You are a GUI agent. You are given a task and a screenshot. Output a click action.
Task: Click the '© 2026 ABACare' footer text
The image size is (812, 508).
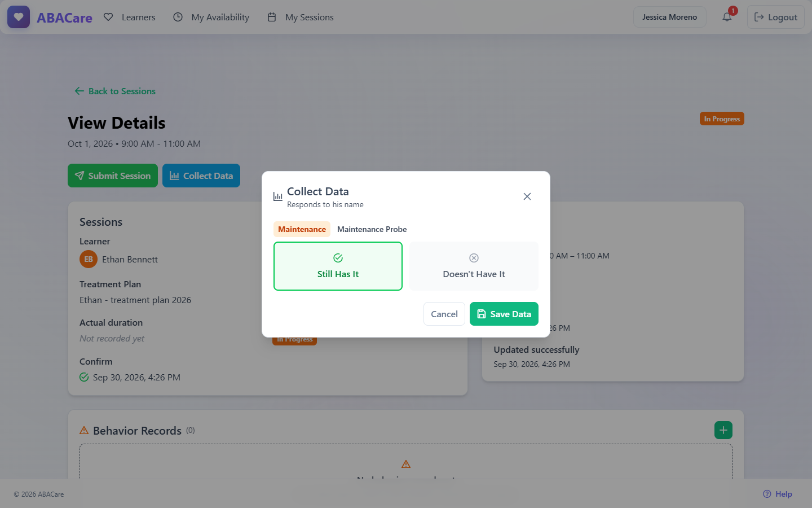[x=39, y=494]
